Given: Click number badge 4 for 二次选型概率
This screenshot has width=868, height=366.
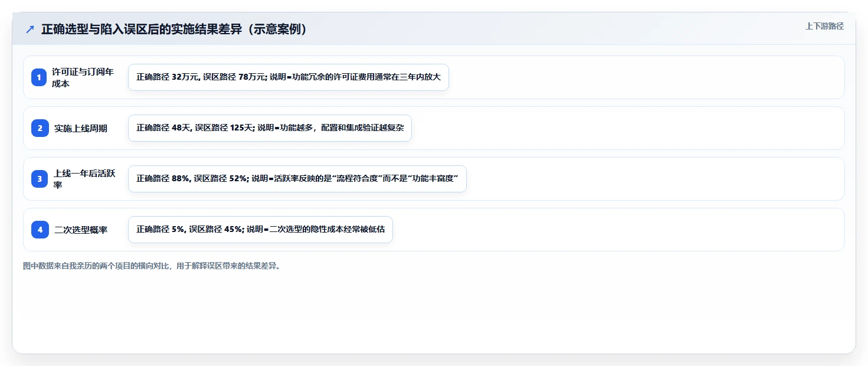Looking at the screenshot, I should coord(39,230).
